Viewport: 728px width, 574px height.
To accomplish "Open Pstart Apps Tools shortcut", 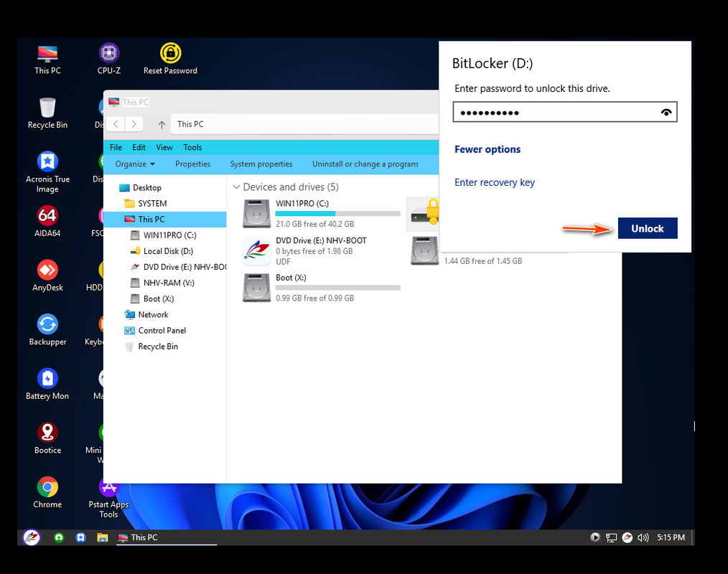I will pyautogui.click(x=108, y=499).
